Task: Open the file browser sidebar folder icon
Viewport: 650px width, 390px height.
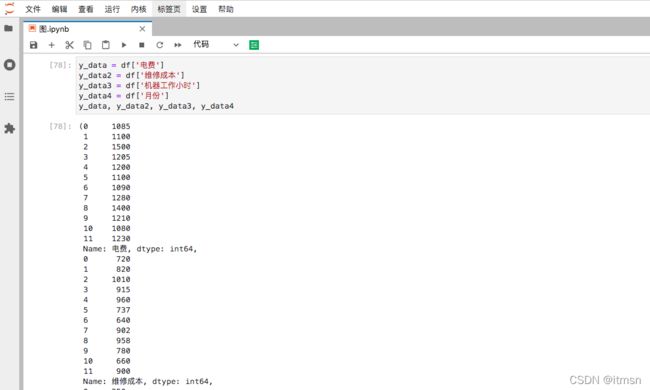Action: [x=8, y=28]
